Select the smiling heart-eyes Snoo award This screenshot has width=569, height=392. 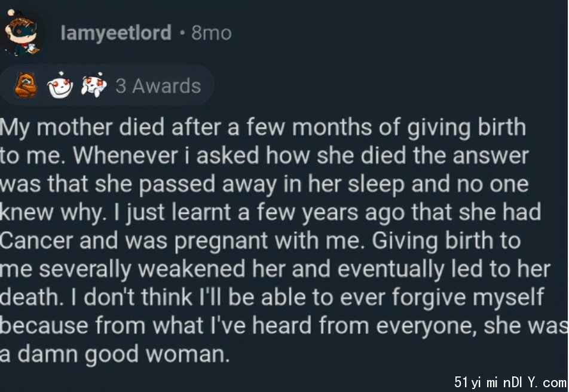pyautogui.click(x=60, y=85)
